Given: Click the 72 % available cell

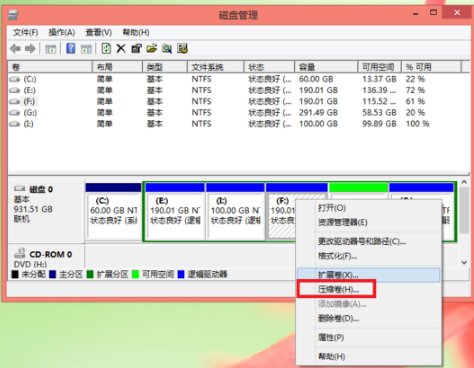Looking at the screenshot, I should point(415,90).
